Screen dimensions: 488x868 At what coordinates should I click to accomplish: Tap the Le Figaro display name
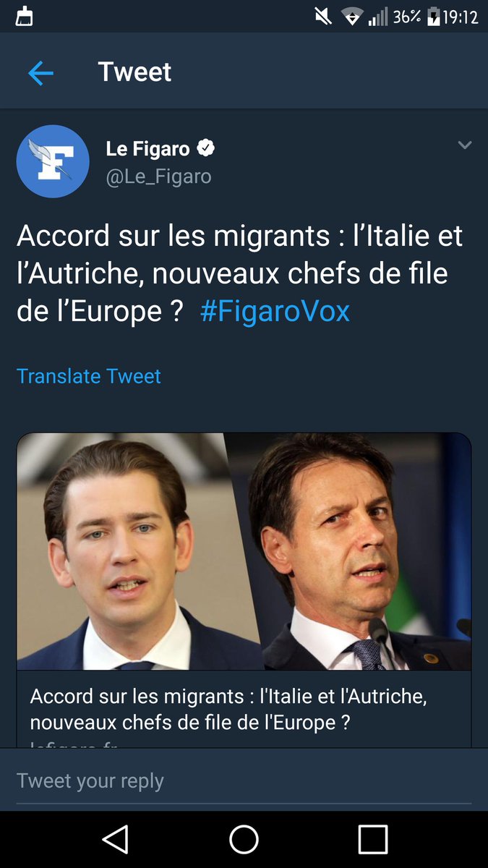point(148,149)
